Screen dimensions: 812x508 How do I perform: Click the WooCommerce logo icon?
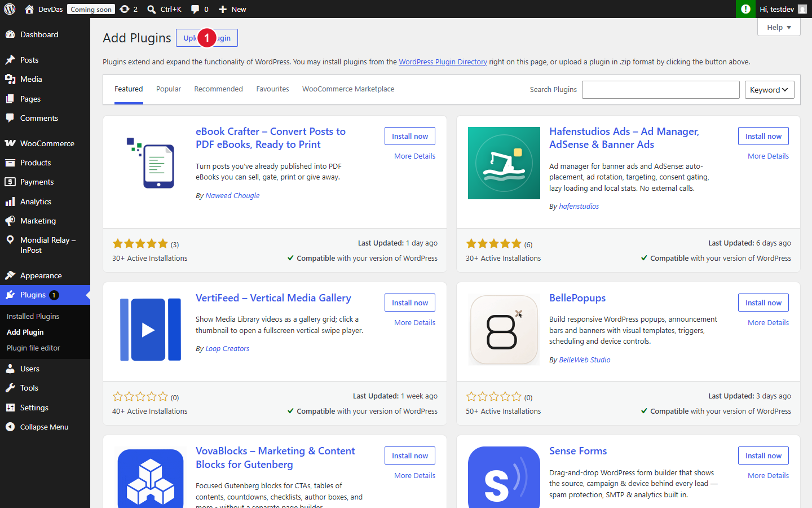(10, 143)
